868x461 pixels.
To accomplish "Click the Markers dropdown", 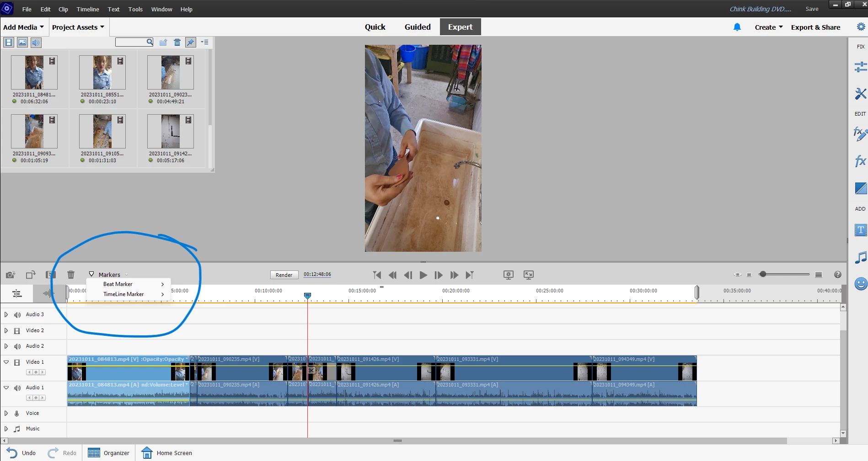I will [x=109, y=275].
